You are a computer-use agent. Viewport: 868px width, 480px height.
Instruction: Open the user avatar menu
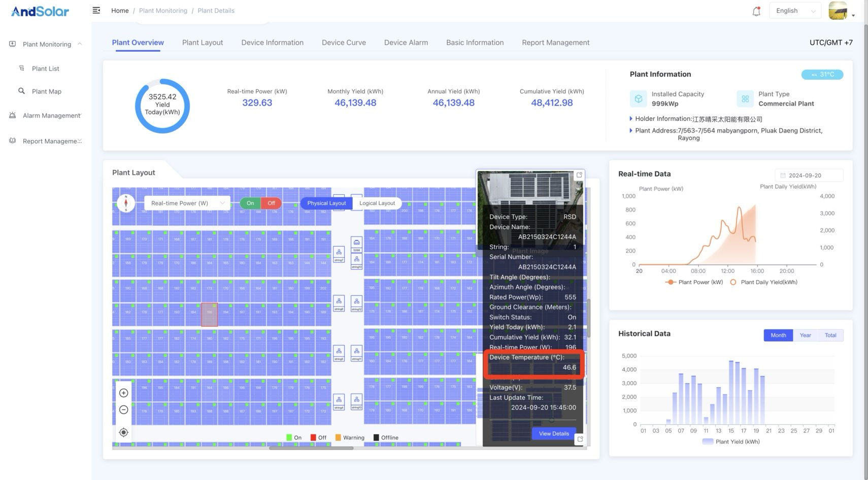tap(838, 11)
